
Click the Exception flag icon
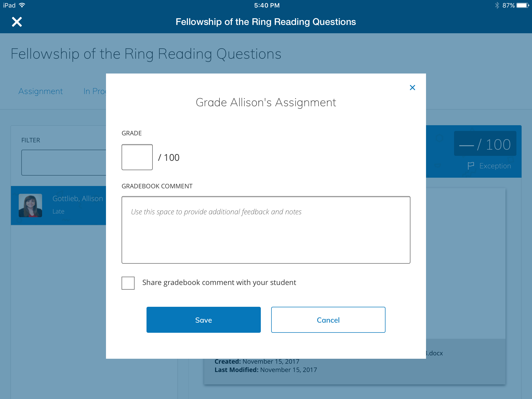[471, 166]
